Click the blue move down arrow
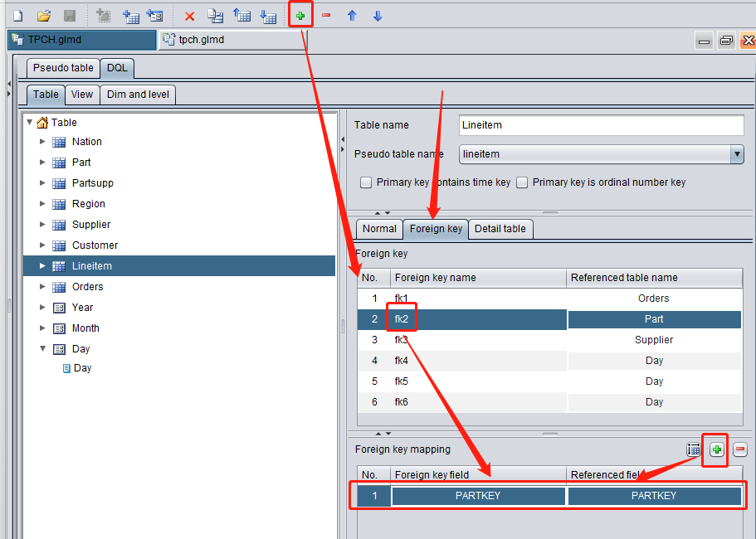 pos(378,16)
